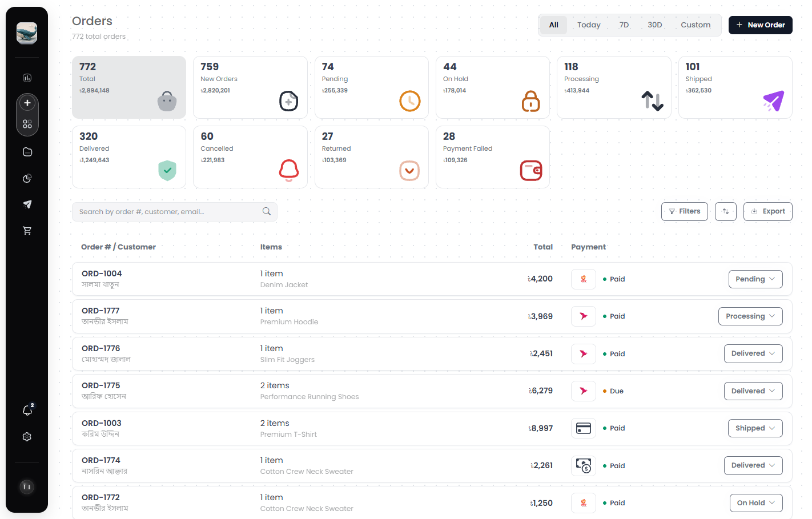This screenshot has height=519, width=812.
Task: Select the 7D date range
Action: (x=624, y=25)
